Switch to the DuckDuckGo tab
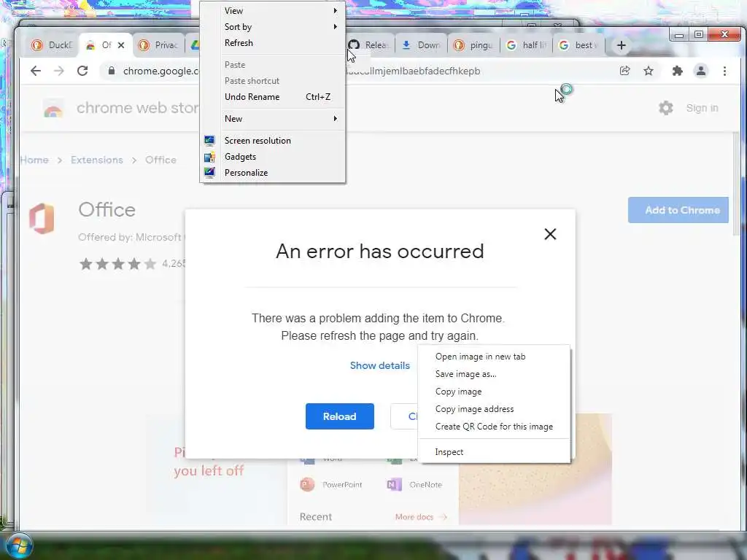 52,45
